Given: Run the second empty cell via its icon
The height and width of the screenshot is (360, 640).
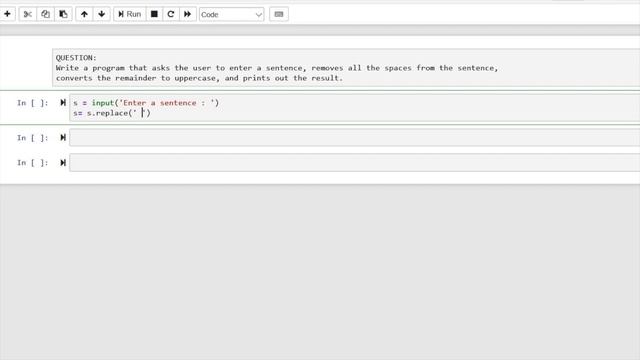Looking at the screenshot, I should tap(63, 138).
